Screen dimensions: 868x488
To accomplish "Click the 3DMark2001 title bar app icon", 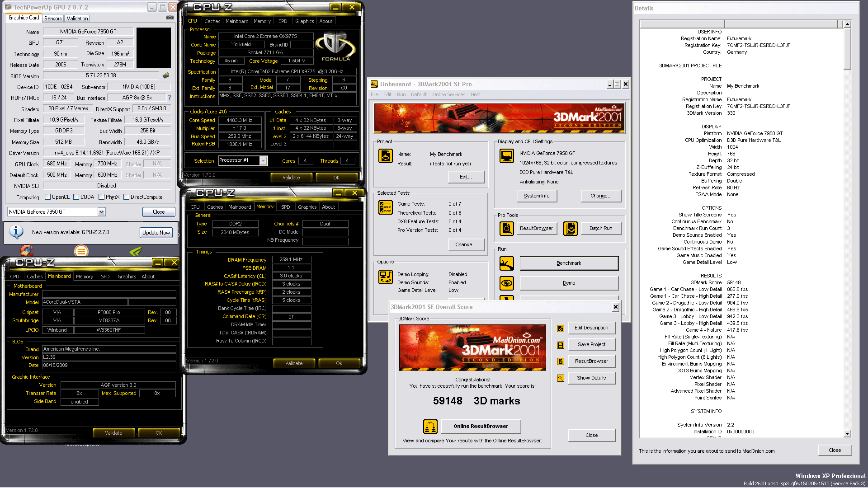I will pos(374,84).
